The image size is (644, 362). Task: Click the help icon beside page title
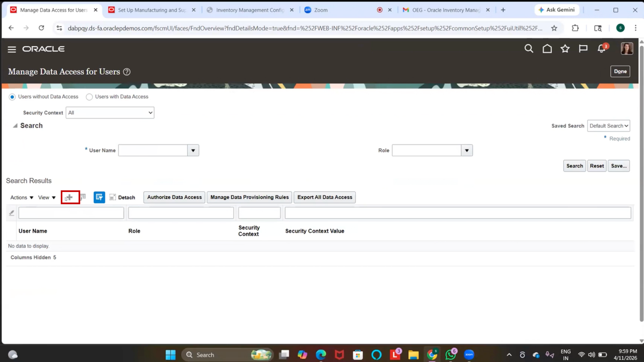point(127,72)
